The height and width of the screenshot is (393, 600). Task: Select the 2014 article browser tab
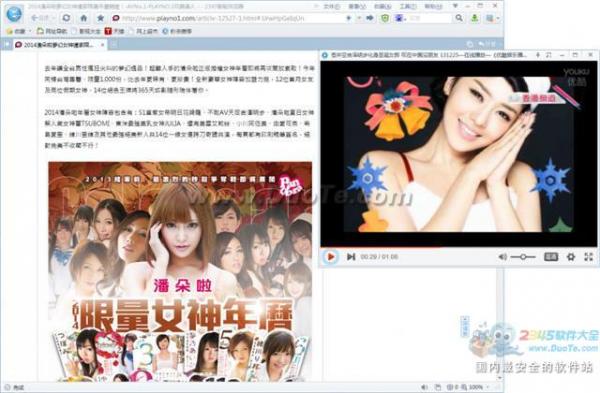click(59, 45)
